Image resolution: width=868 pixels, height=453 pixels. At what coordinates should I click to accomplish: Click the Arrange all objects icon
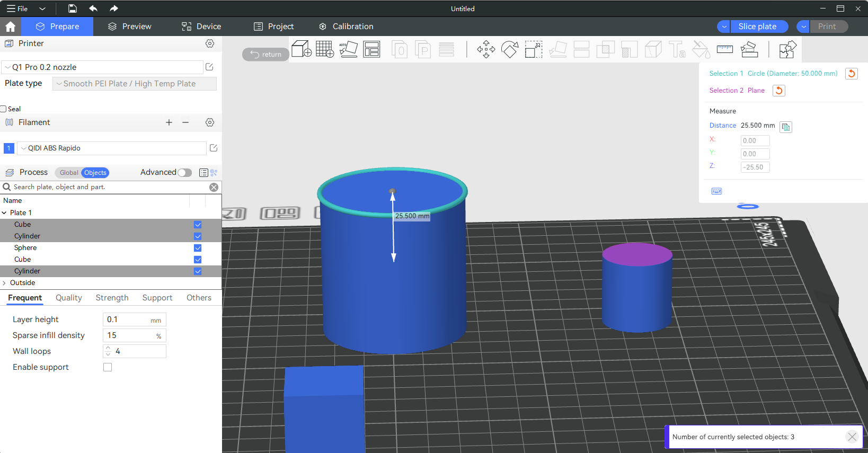(x=371, y=49)
